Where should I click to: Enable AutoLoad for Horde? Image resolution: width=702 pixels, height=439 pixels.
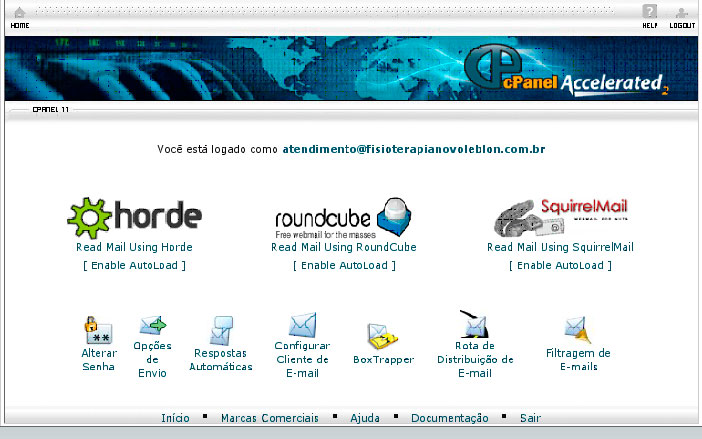[x=134, y=266]
